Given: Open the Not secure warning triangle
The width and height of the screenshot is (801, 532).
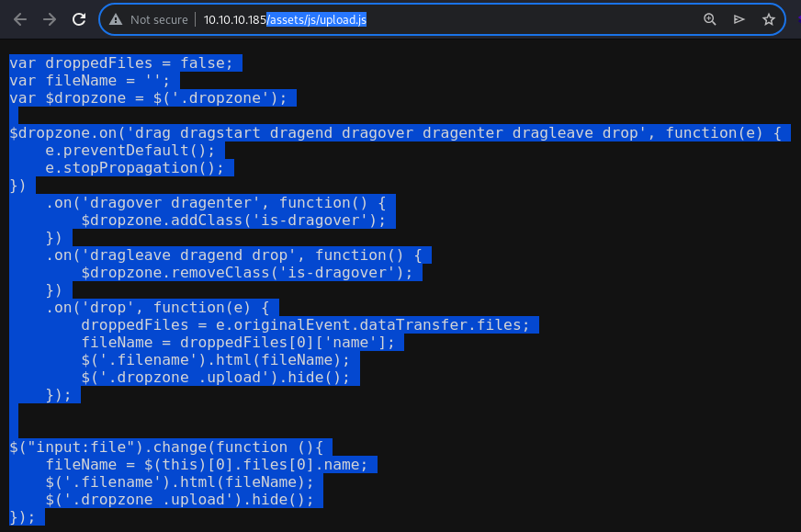Looking at the screenshot, I should pos(116,19).
